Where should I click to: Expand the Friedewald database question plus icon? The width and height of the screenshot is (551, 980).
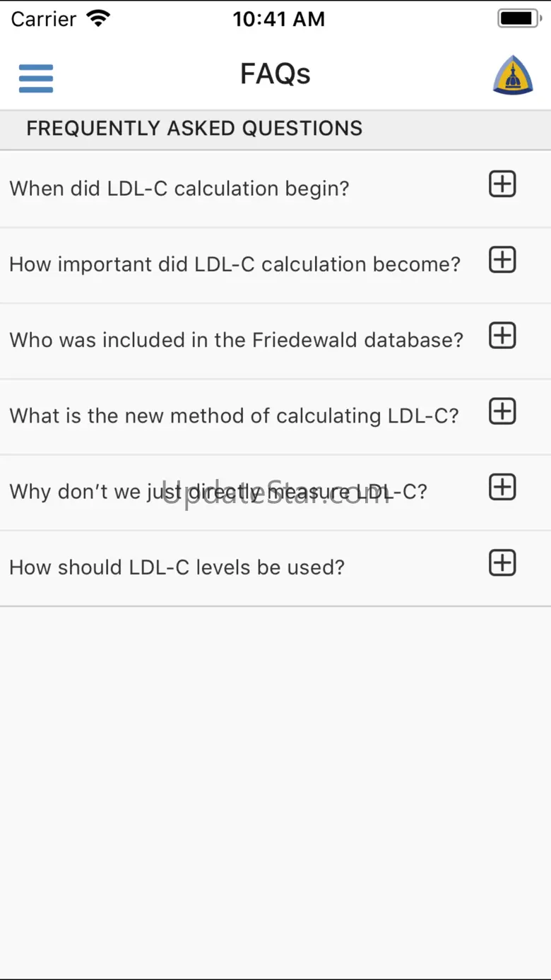click(502, 336)
